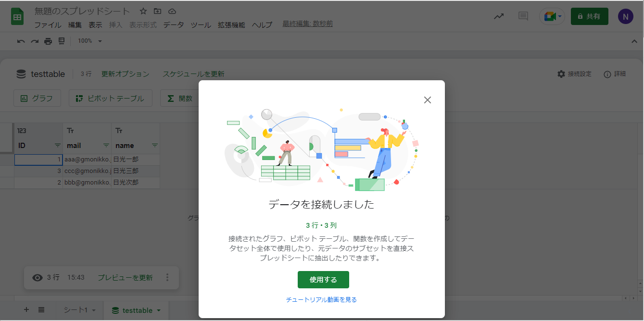Screen dimensions: 644x321
Task: Open the comment history icon
Action: click(x=523, y=16)
